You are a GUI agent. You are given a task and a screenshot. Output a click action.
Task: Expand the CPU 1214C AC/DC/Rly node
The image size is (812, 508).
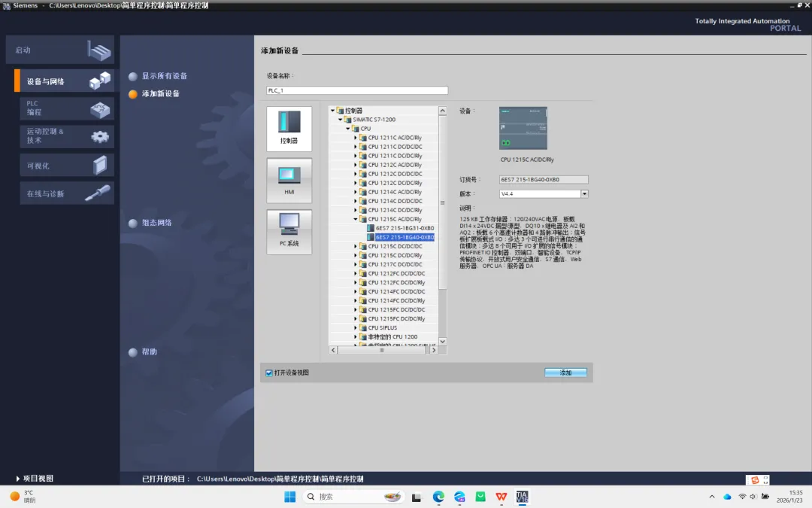[x=356, y=192]
